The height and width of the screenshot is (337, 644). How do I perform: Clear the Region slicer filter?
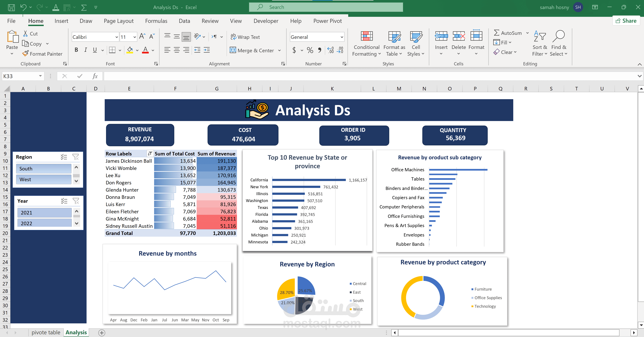pos(75,157)
